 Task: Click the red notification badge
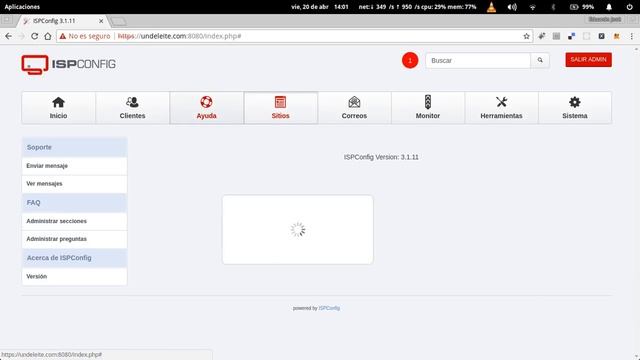410,60
